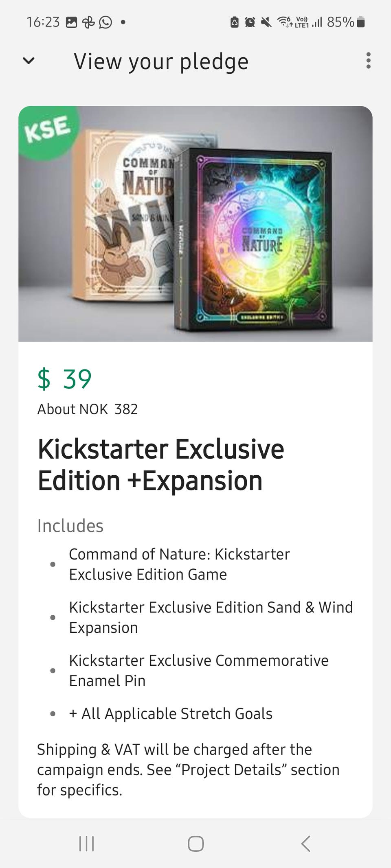Tap the muted sound status icon

(266, 22)
